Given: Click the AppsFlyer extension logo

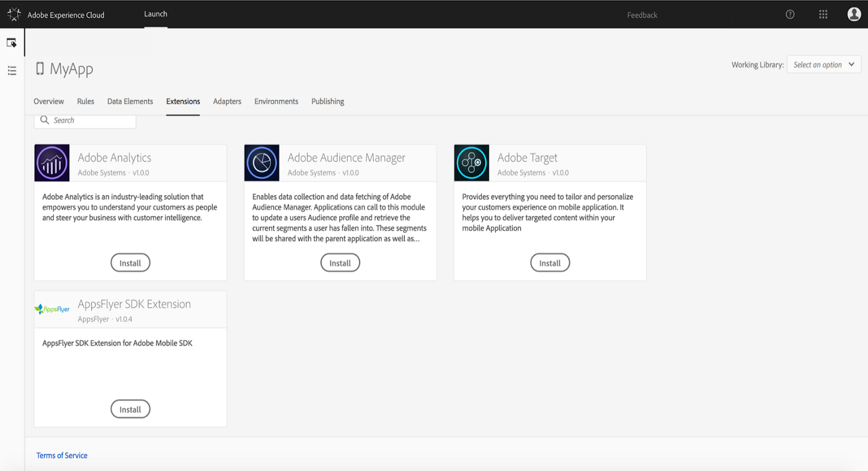Looking at the screenshot, I should pyautogui.click(x=51, y=308).
